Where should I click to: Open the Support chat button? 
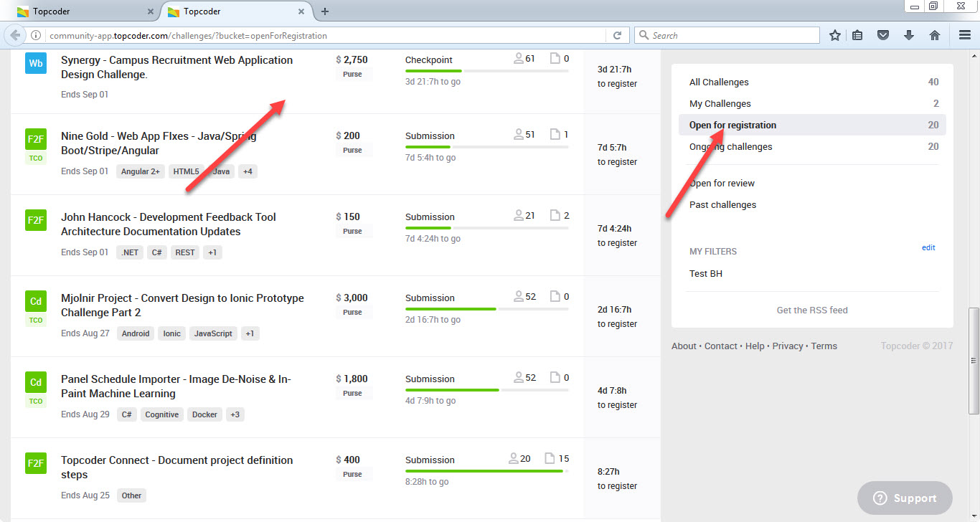(x=905, y=498)
